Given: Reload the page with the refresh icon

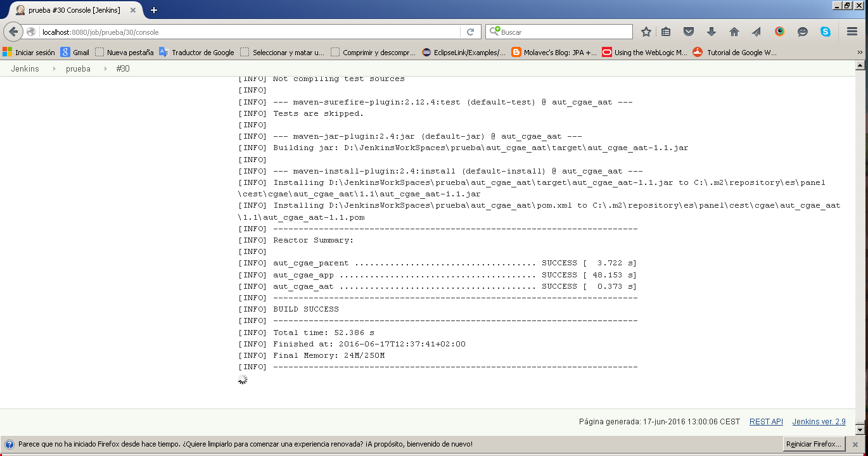Looking at the screenshot, I should 470,32.
